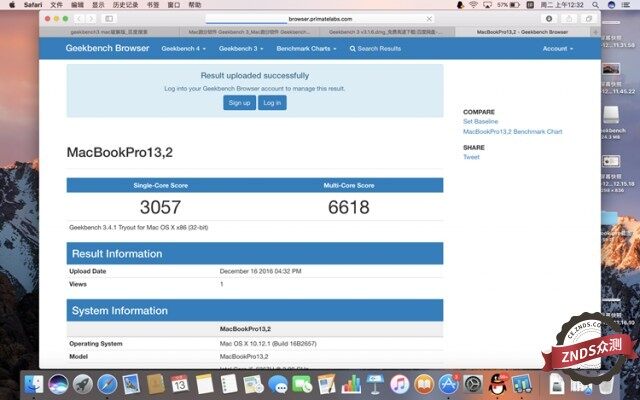The width and height of the screenshot is (640, 400).
Task: Open QQ penguin icon in Dock
Action: 498,384
